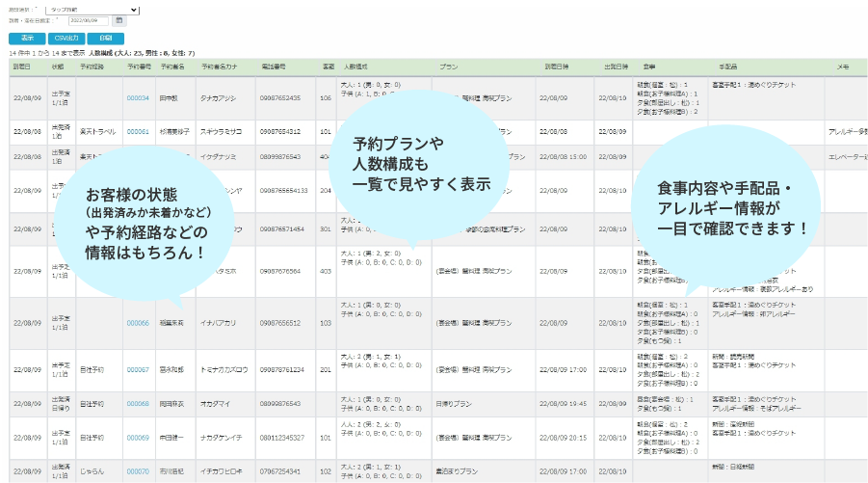Click phone number 09087654312
The image size is (868, 483).
pos(280,132)
